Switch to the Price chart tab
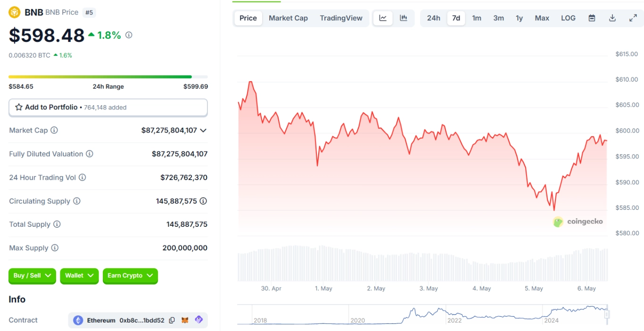Image resolution: width=644 pixels, height=331 pixels. point(248,18)
